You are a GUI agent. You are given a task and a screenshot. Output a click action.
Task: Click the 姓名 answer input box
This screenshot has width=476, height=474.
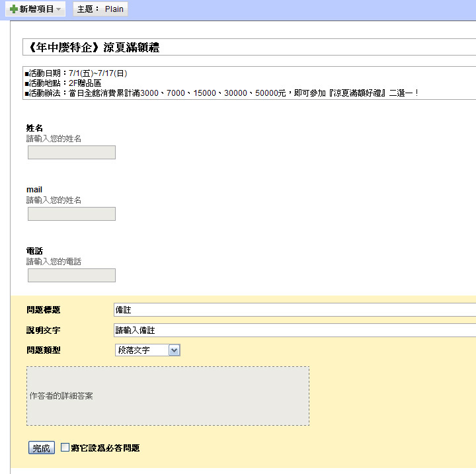(x=71, y=152)
